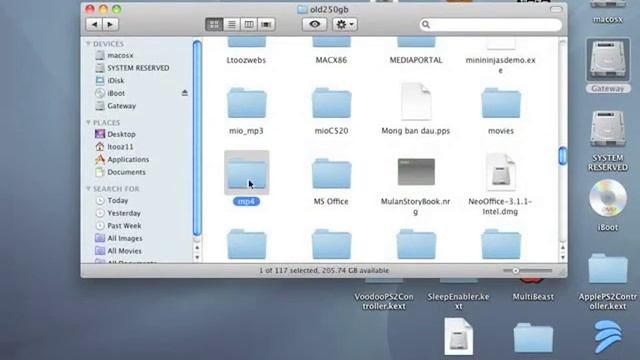This screenshot has height=360, width=640.
Task: Focus the Finder search field
Action: 491,25
